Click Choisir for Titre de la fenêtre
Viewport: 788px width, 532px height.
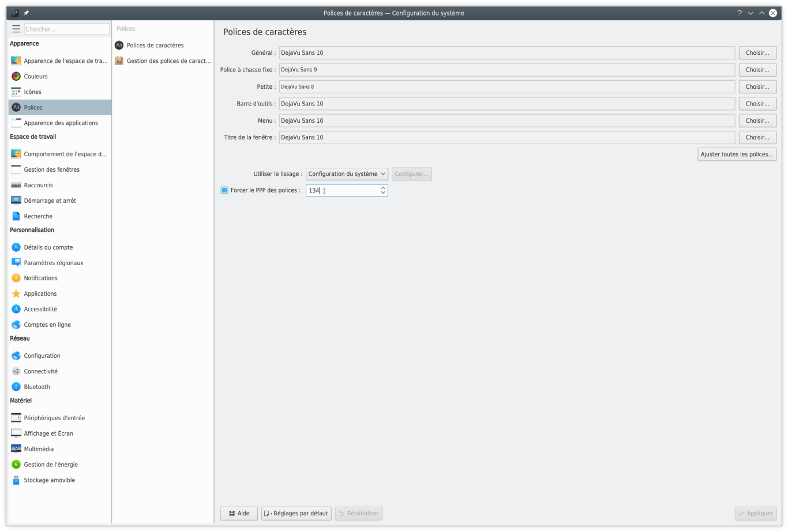(757, 137)
